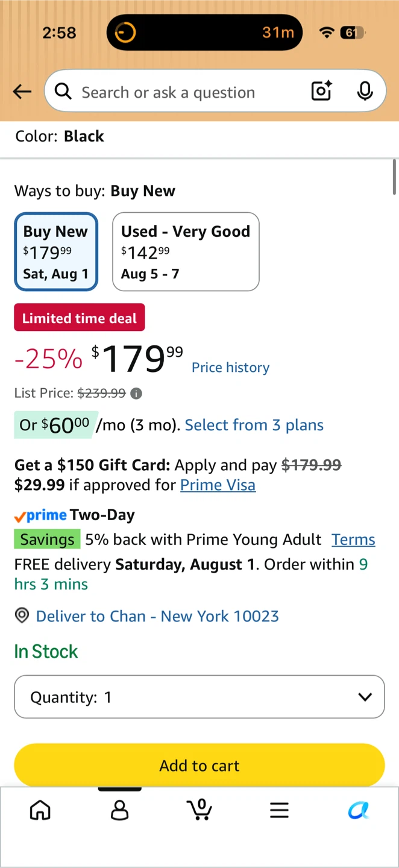Expand the Quantity dropdown
399x868 pixels.
click(199, 697)
